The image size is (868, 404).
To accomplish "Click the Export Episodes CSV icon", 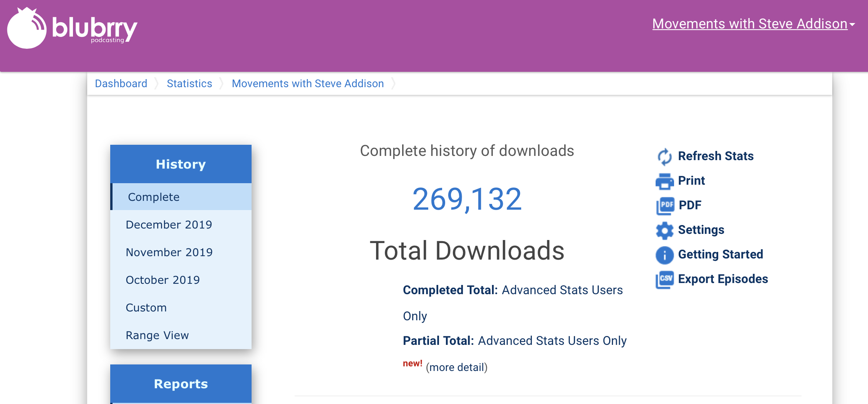I will (665, 280).
